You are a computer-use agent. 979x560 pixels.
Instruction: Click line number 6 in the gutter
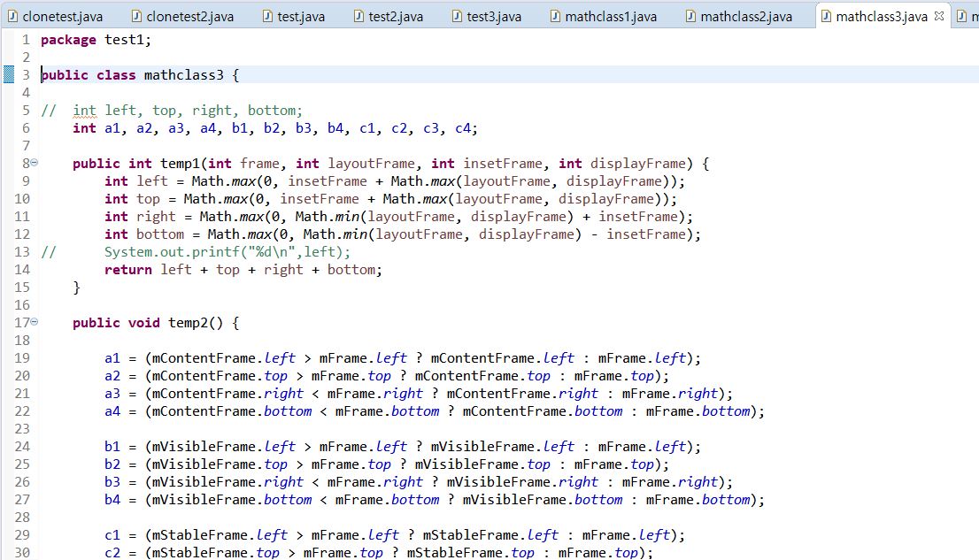[26, 128]
